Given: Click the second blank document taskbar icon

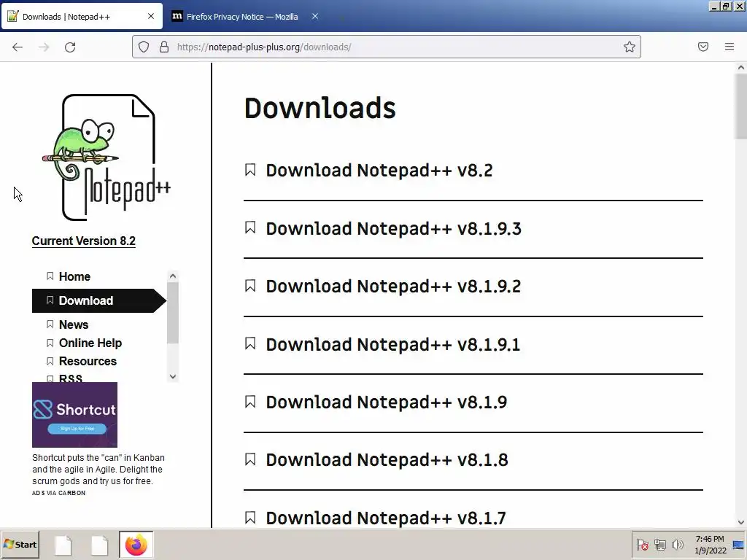Looking at the screenshot, I should tap(99, 545).
